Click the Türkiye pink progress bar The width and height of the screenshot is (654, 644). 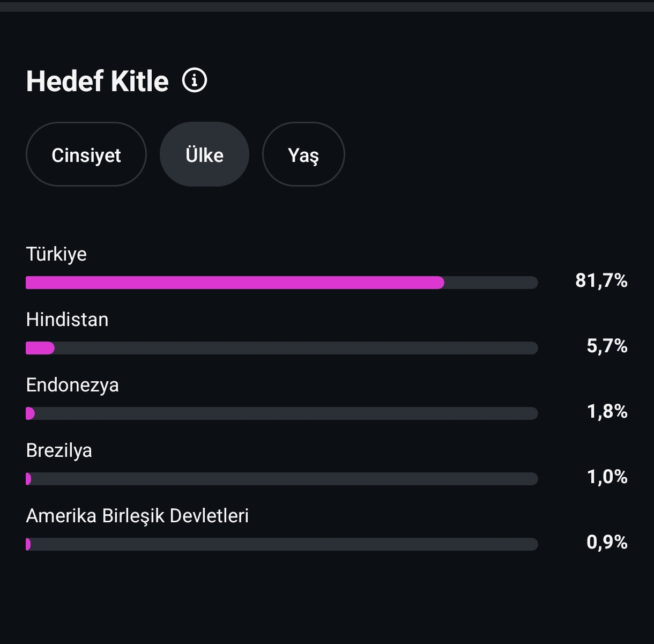point(235,283)
